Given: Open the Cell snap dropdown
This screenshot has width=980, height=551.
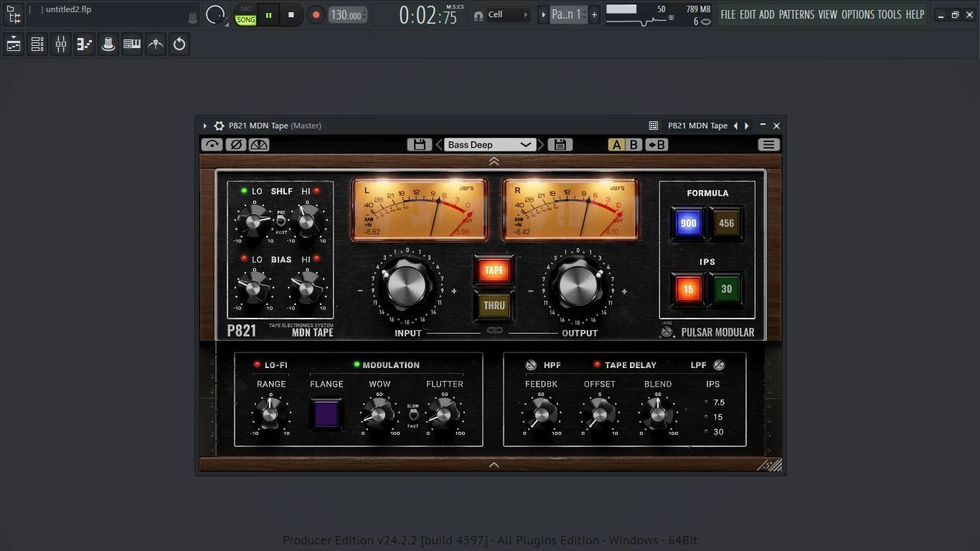Looking at the screenshot, I should tap(508, 14).
